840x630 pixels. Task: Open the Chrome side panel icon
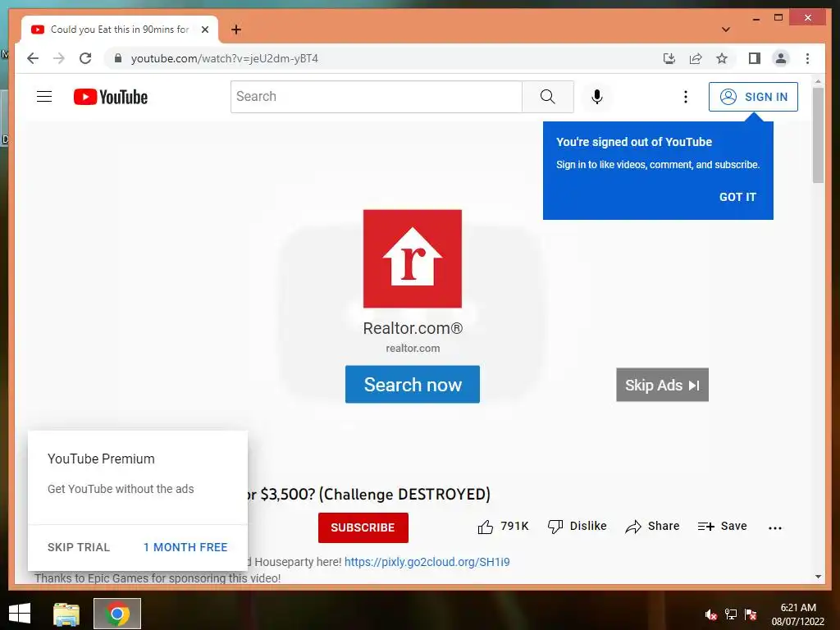[x=755, y=58]
